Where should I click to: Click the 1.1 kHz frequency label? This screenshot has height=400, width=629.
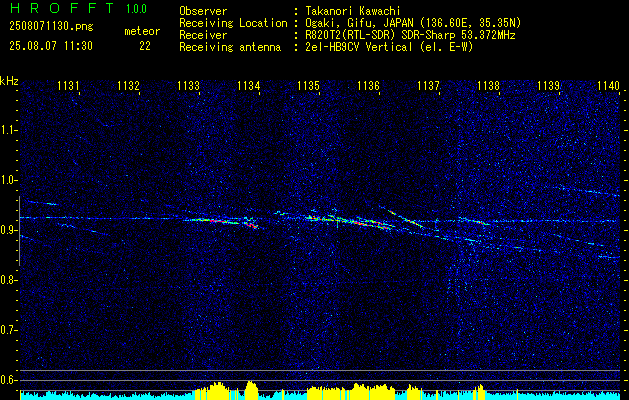8,130
